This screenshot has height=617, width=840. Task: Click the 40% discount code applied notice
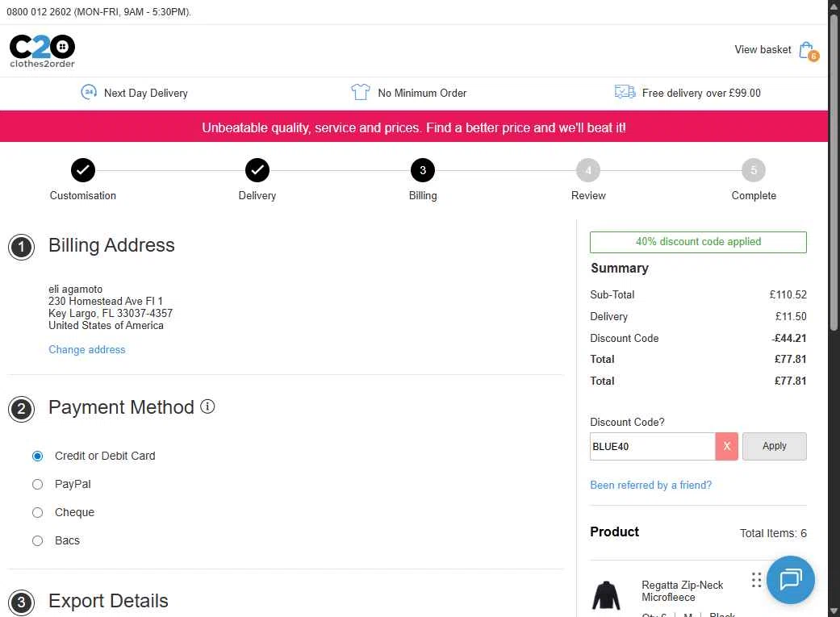point(698,241)
